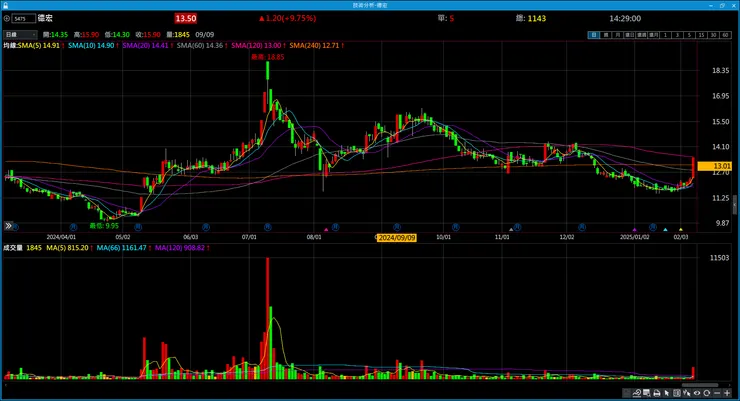The height and width of the screenshot is (401, 740).
Task: Click the volume MA(66) 1161.47 label
Action: click(x=121, y=248)
